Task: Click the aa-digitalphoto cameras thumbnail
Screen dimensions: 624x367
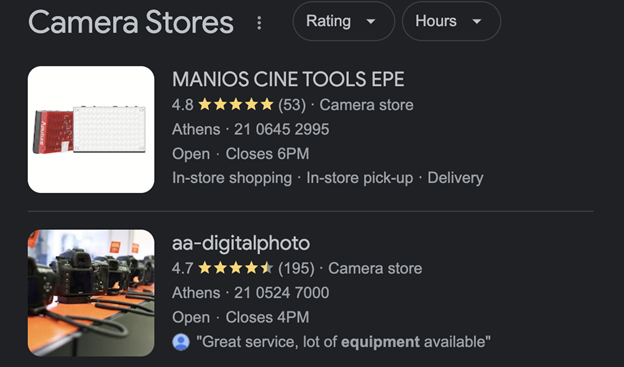Action: pos(91,293)
